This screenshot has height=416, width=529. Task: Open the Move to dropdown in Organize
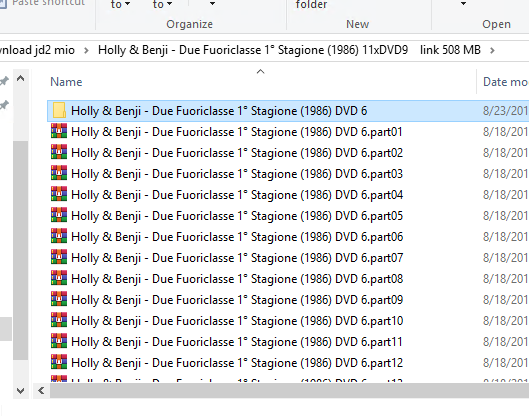120,4
